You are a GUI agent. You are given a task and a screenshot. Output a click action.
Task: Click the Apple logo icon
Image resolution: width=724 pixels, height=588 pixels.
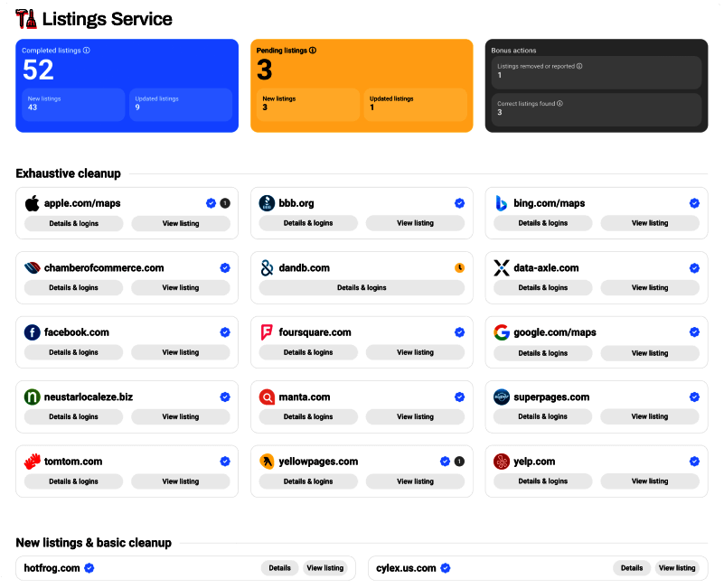point(33,203)
